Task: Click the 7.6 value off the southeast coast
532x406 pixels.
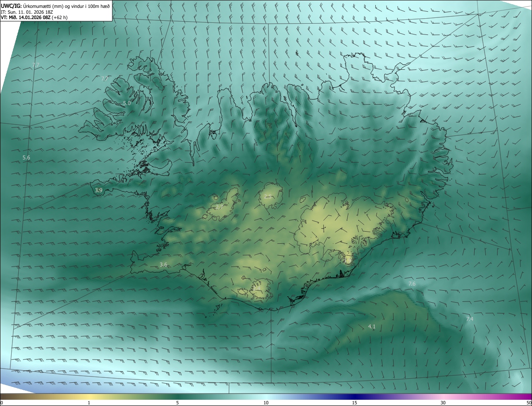Action: click(412, 284)
